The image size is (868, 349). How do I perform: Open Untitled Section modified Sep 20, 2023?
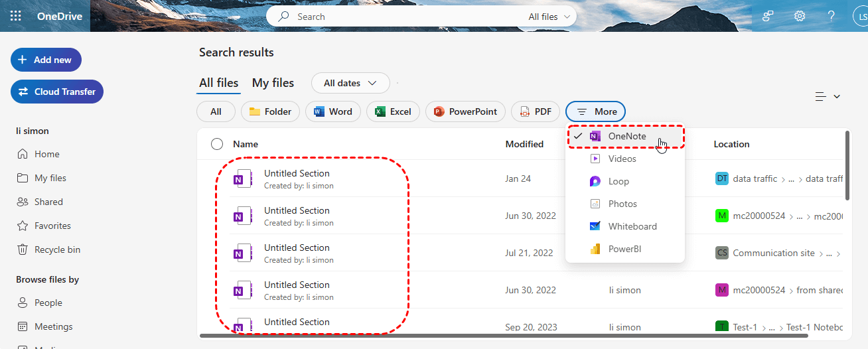[297, 322]
